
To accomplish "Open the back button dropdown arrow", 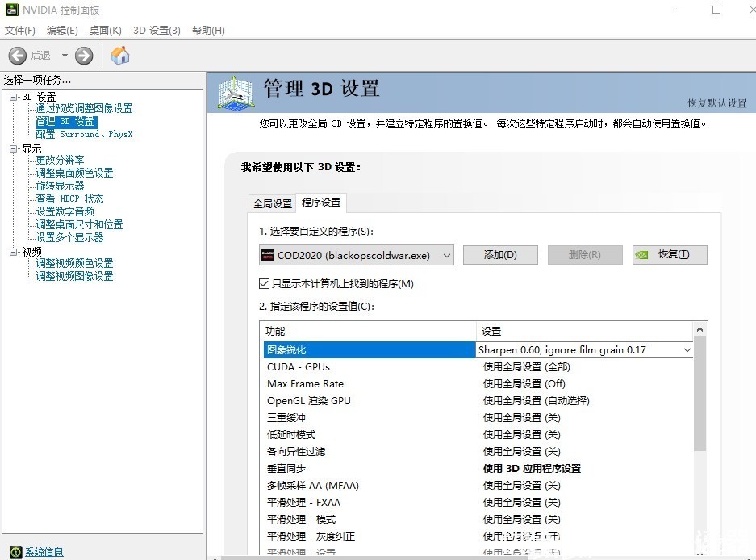I will pos(66,56).
